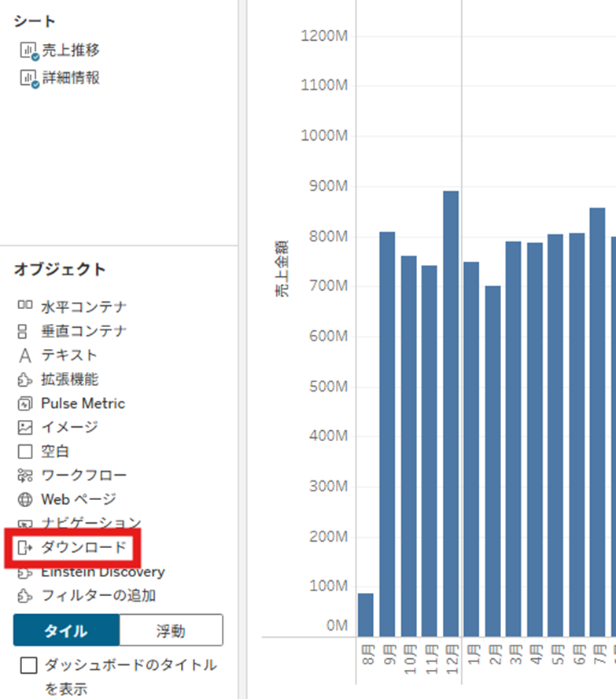
Task: Open the 売上推移 sheet label
Action: 71,50
